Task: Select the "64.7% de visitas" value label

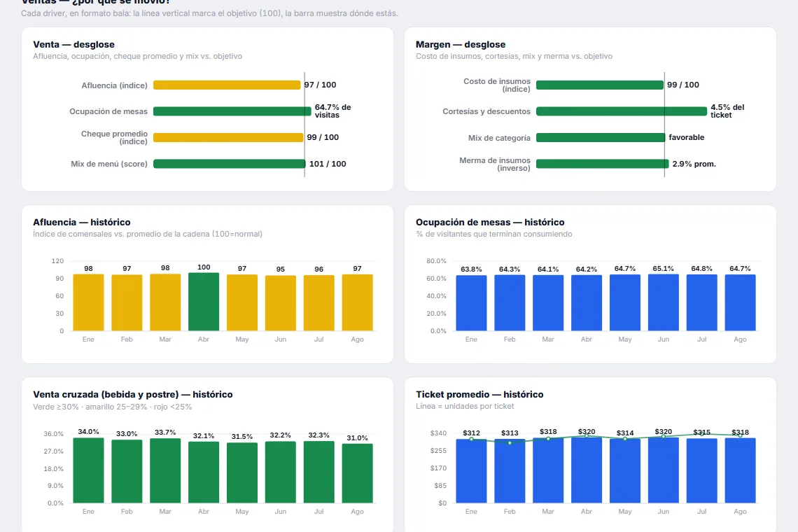Action: point(332,111)
